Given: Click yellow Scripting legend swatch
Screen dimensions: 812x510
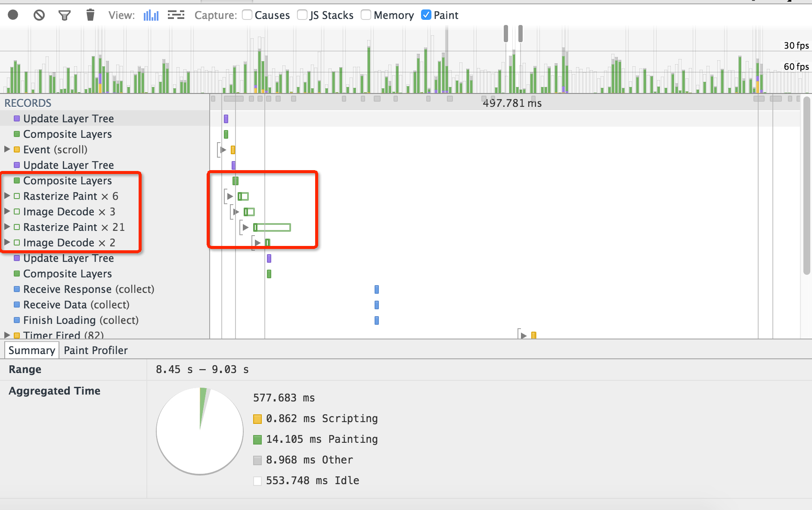Looking at the screenshot, I should pyautogui.click(x=257, y=419).
